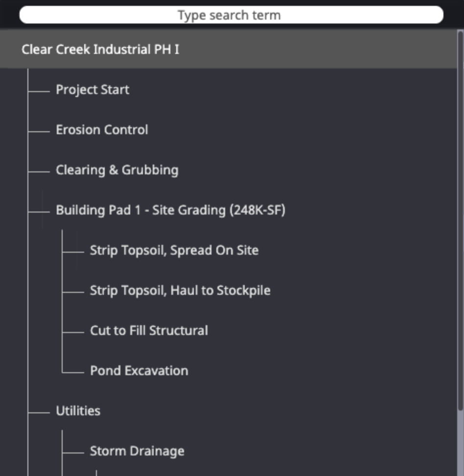
Task: Focus the 'Type search term' search field
Action: click(231, 15)
